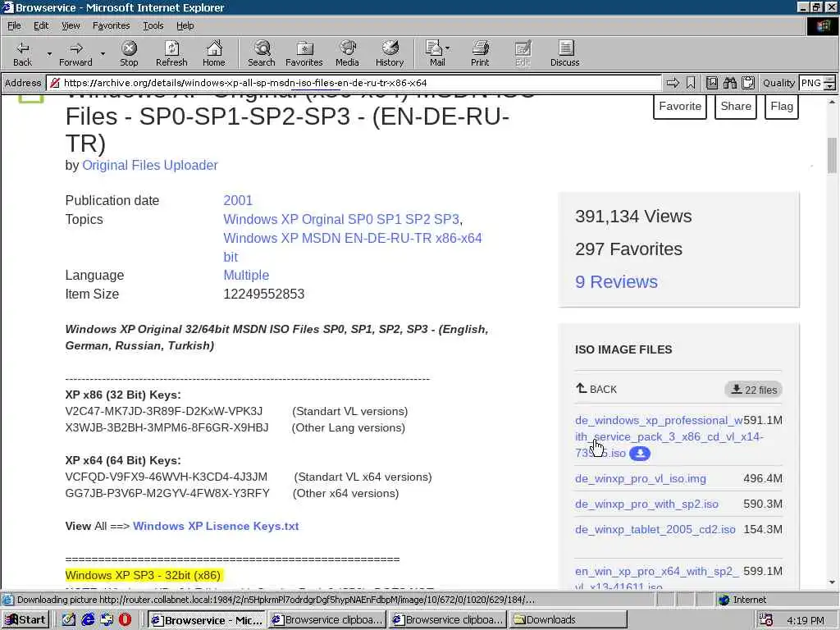Viewport: 840px width, 630px height.
Task: Open de_winxp_tablet_2005_cd2.iso file link
Action: click(655, 529)
